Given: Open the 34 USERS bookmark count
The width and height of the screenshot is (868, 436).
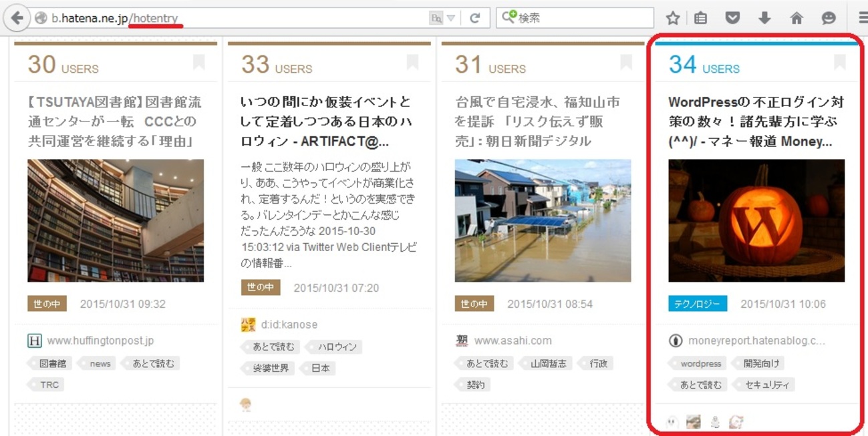Looking at the screenshot, I should [x=704, y=65].
